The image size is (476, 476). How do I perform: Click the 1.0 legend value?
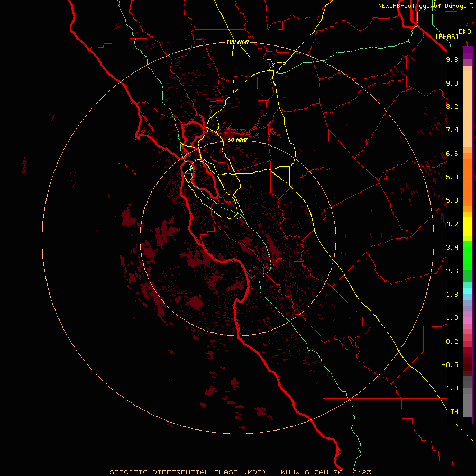pyautogui.click(x=452, y=318)
